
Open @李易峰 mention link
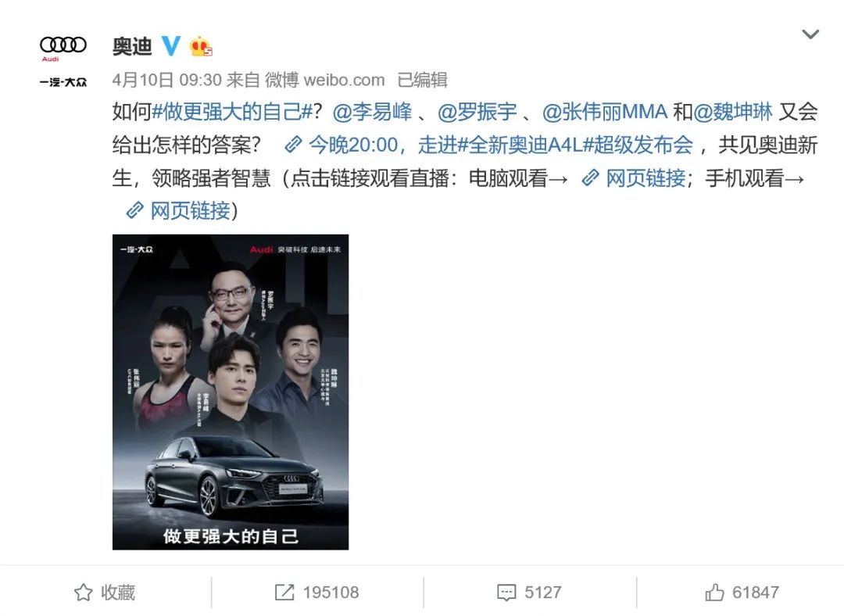(372, 112)
